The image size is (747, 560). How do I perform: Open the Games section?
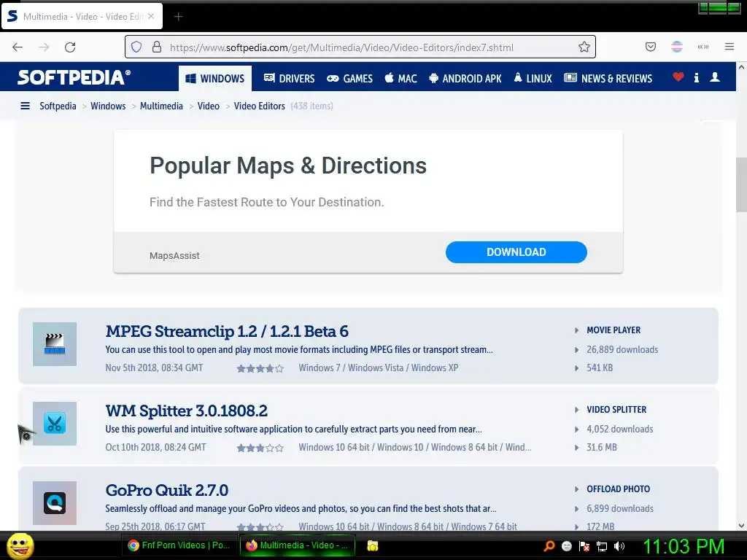[x=349, y=78]
